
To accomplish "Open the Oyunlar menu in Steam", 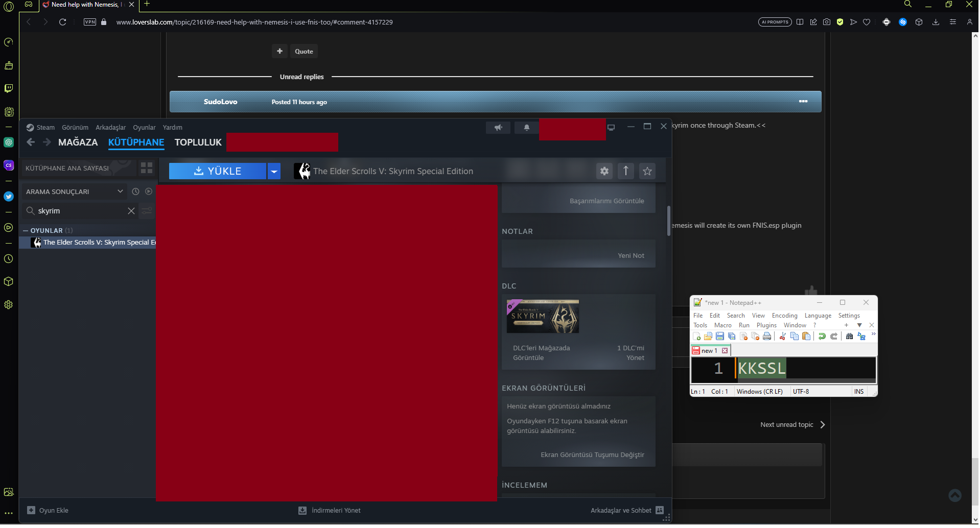I will pyautogui.click(x=144, y=128).
